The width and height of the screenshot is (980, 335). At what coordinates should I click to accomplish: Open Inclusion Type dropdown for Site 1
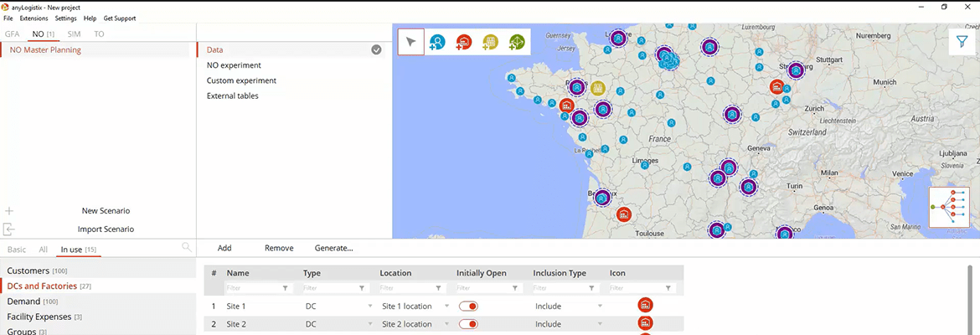[x=600, y=307]
